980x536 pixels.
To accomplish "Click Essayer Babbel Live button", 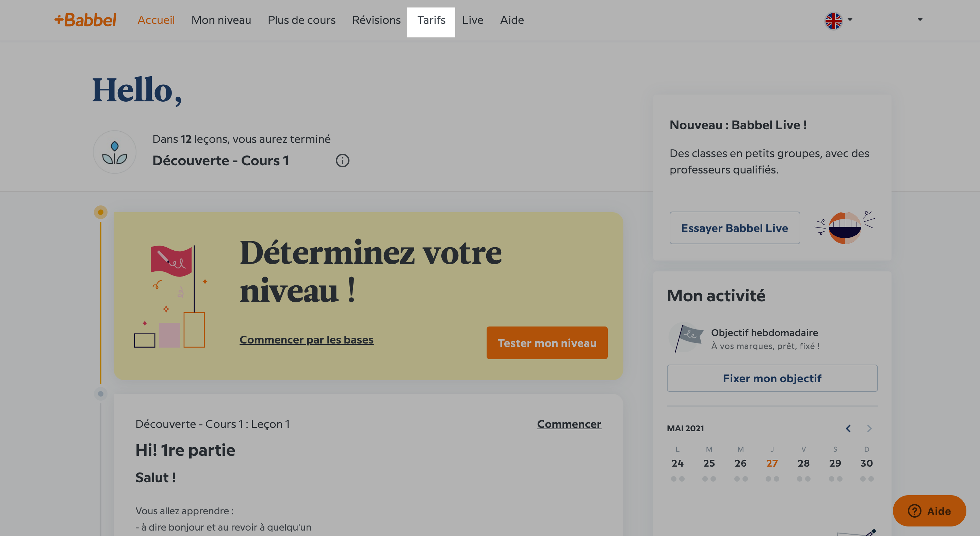I will pos(735,228).
